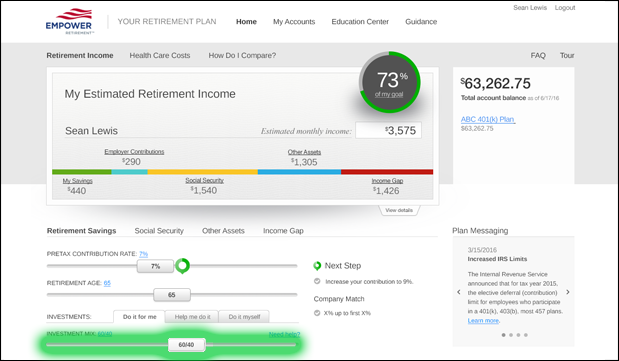This screenshot has height=361, width=619.
Task: Click the 60/40 investment mix slider handle
Action: [186, 345]
